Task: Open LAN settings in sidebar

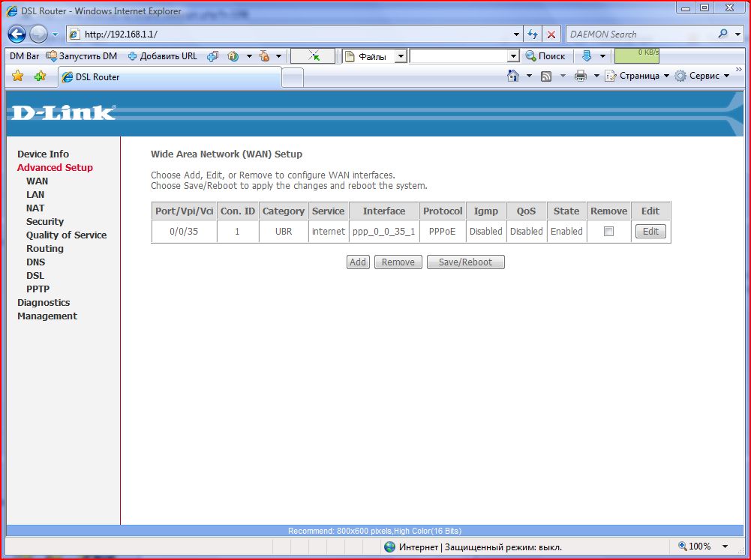Action: coord(35,194)
